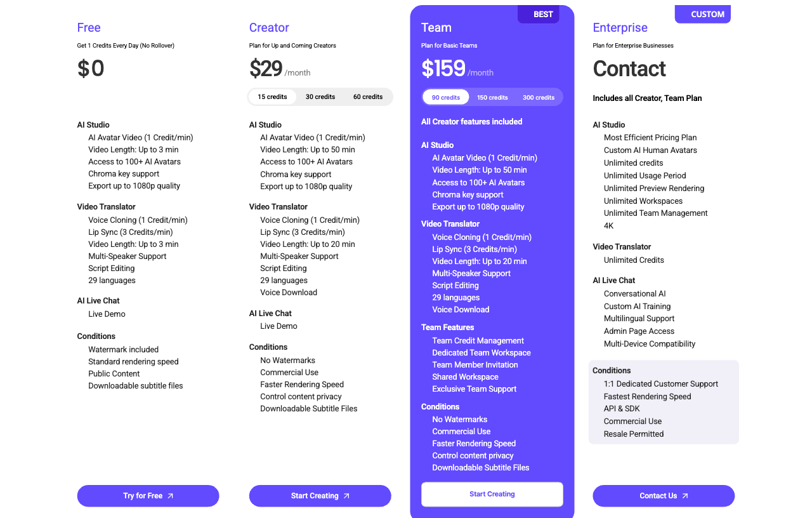Viewport: 812px width, 518px height.
Task: Click the Enterprise Conditions heading in the gray box
Action: coord(612,370)
